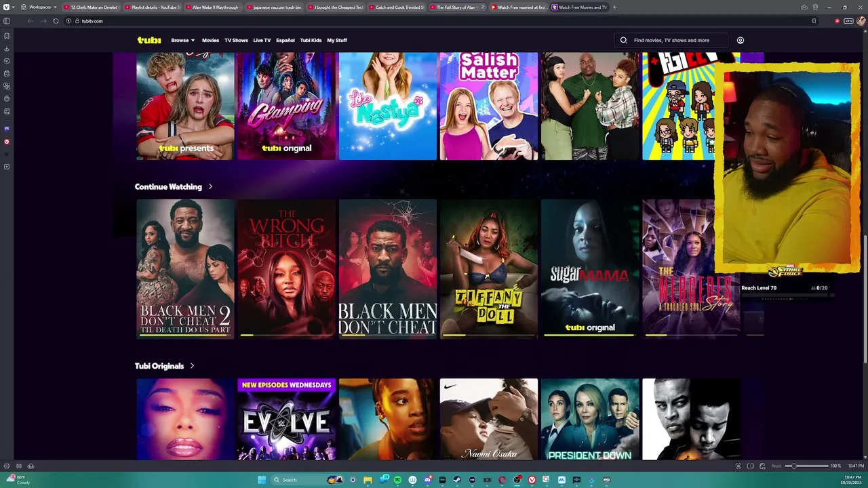This screenshot has width=868, height=488.
Task: Open the Tubi Originals heading link
Action: 159,366
